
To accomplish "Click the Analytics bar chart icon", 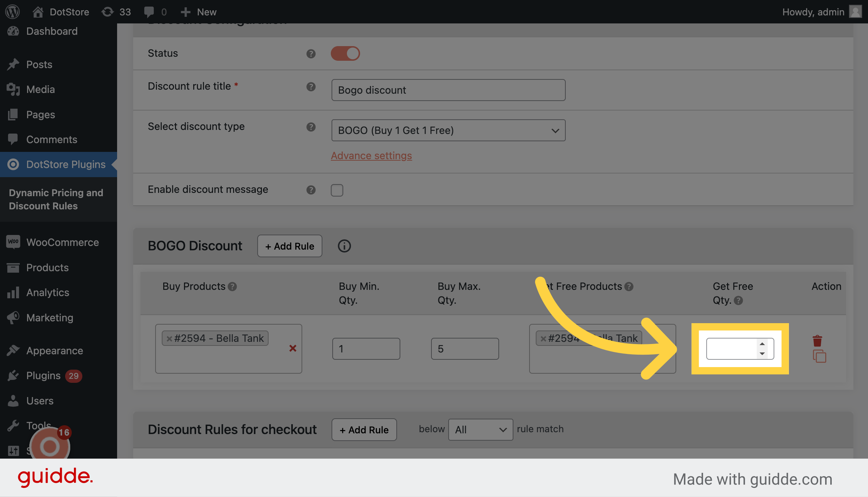I will (x=13, y=292).
